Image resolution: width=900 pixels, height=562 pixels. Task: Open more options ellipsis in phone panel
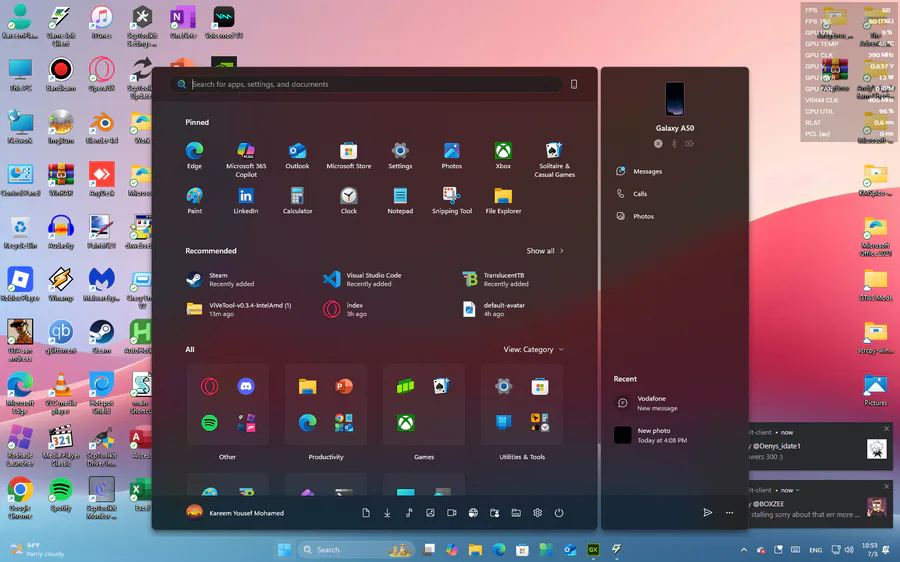[729, 512]
